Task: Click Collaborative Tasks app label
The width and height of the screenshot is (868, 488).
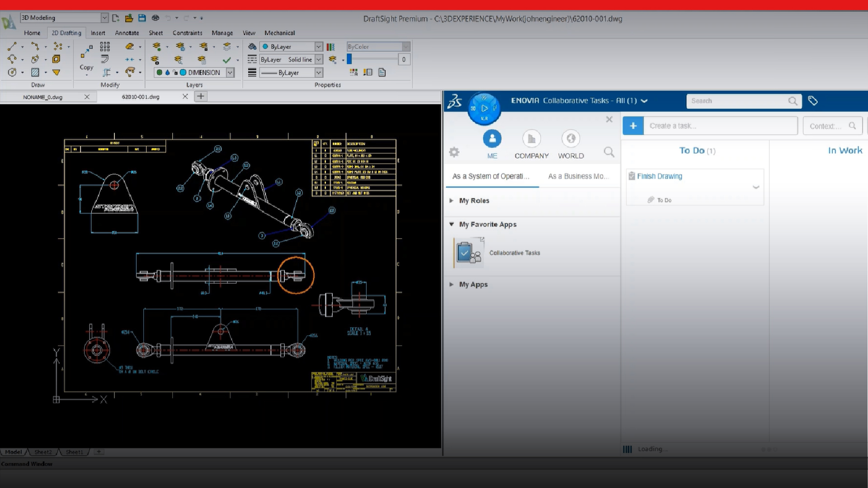Action: tap(514, 253)
